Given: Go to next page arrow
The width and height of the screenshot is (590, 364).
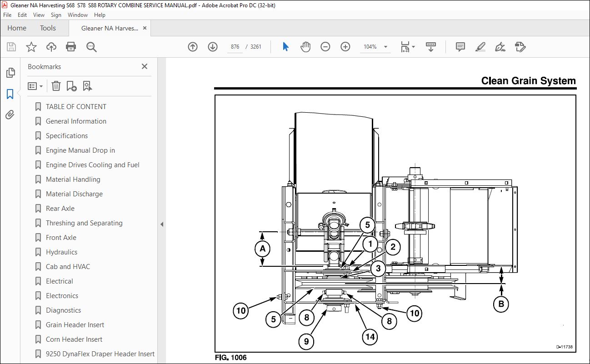Looking at the screenshot, I should pos(213,47).
